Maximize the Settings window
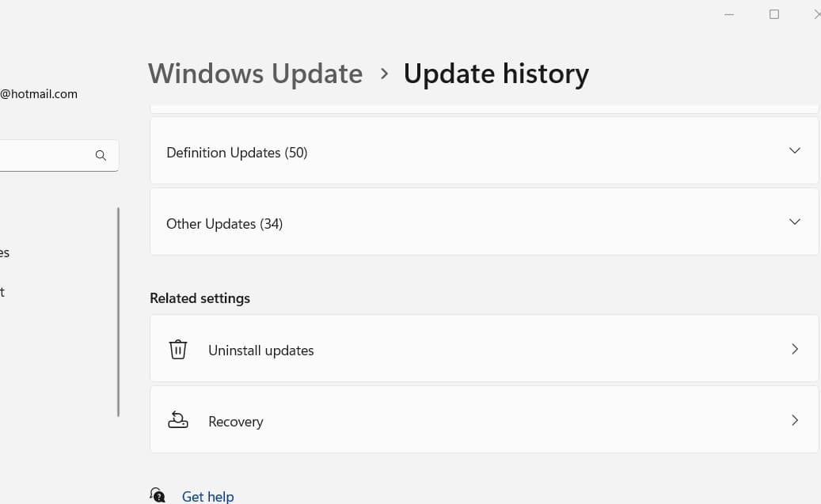821x504 pixels. (774, 14)
